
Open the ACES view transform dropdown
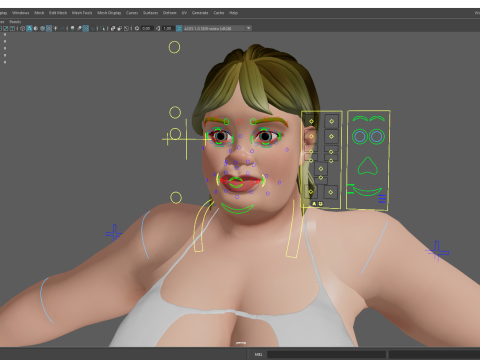[x=217, y=28]
